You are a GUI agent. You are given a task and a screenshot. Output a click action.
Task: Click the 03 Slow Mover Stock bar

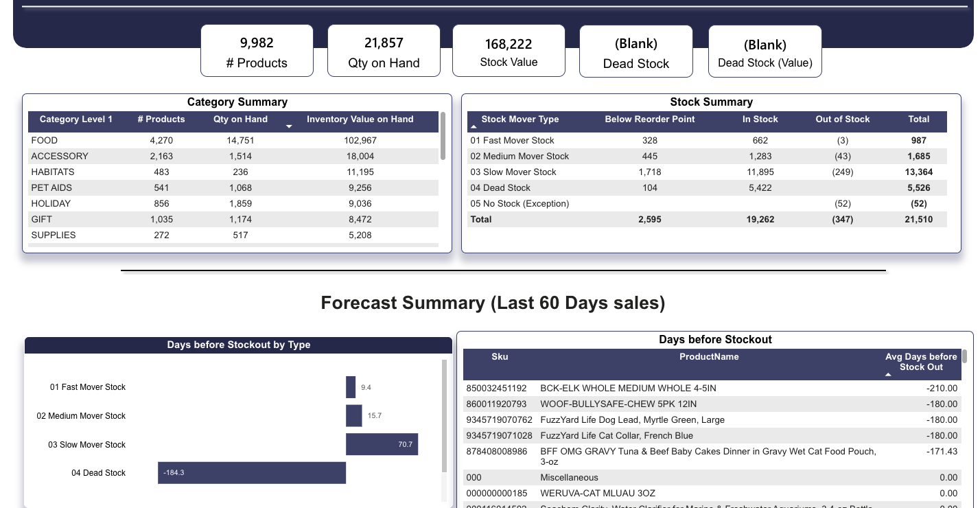382,444
